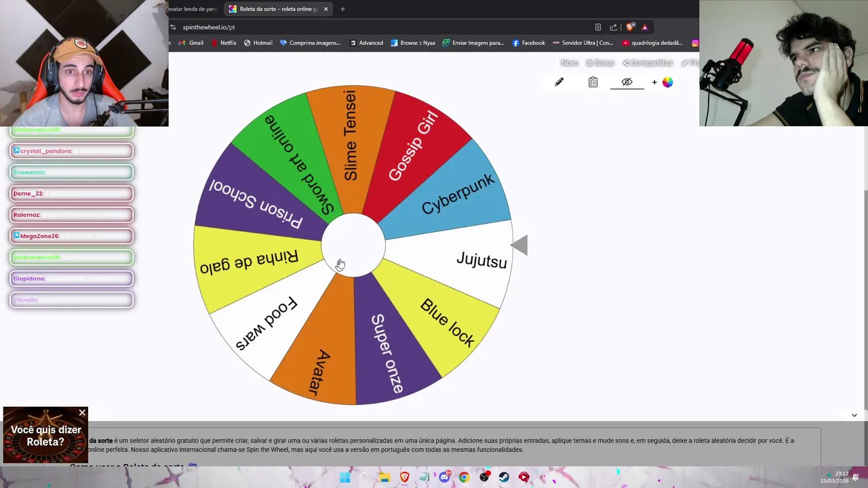Open the site settings icon in the address bar
The height and width of the screenshot is (488, 868).
(x=174, y=27)
